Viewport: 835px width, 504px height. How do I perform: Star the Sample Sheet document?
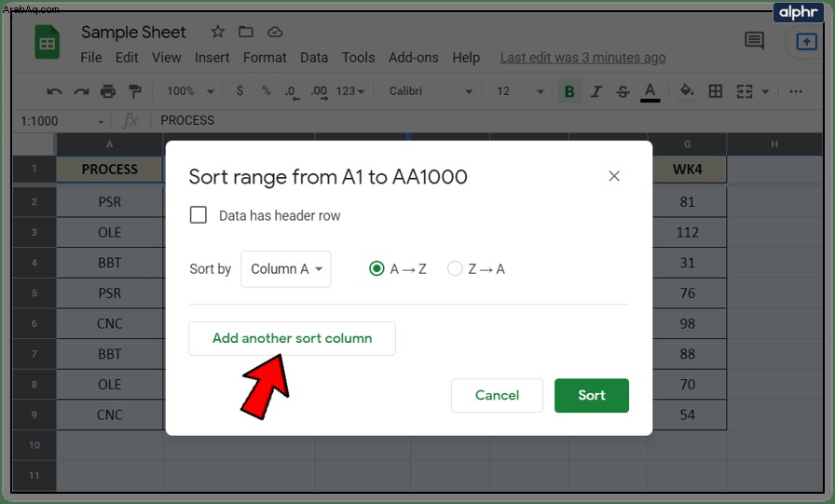tap(217, 32)
